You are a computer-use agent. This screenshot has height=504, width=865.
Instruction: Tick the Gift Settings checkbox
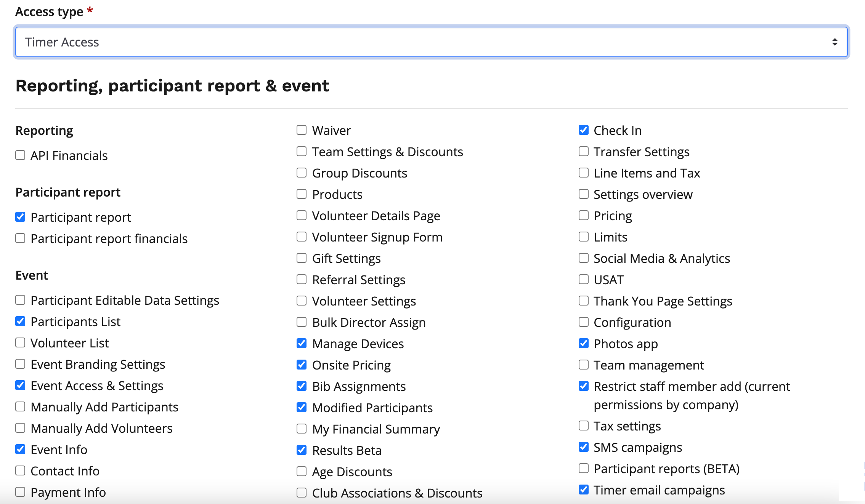[x=302, y=258]
